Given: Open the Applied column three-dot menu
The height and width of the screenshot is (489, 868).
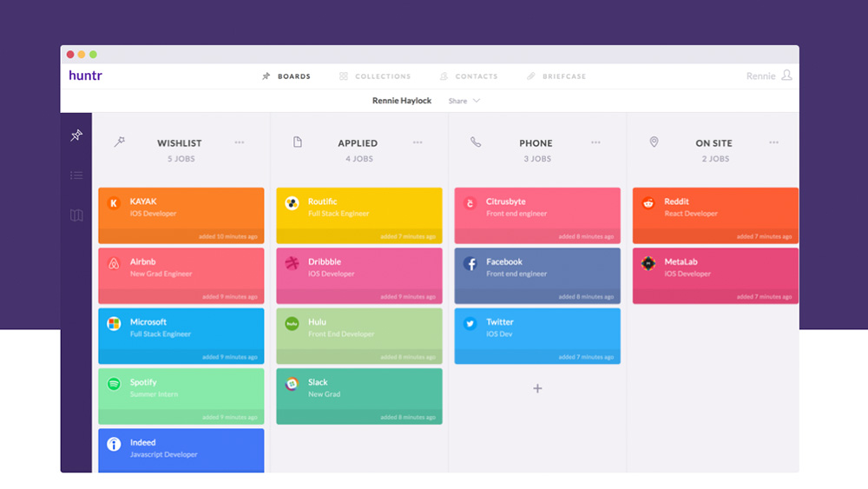Looking at the screenshot, I should pyautogui.click(x=418, y=142).
